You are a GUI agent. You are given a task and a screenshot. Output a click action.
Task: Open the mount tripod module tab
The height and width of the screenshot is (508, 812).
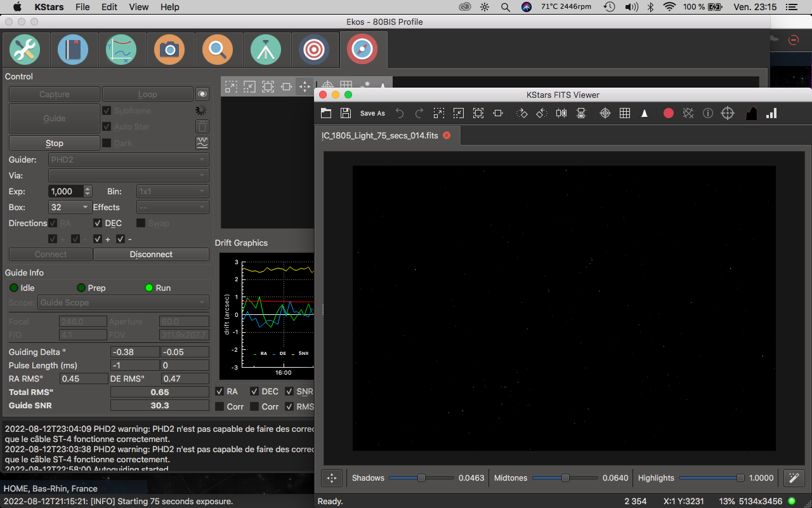click(266, 50)
